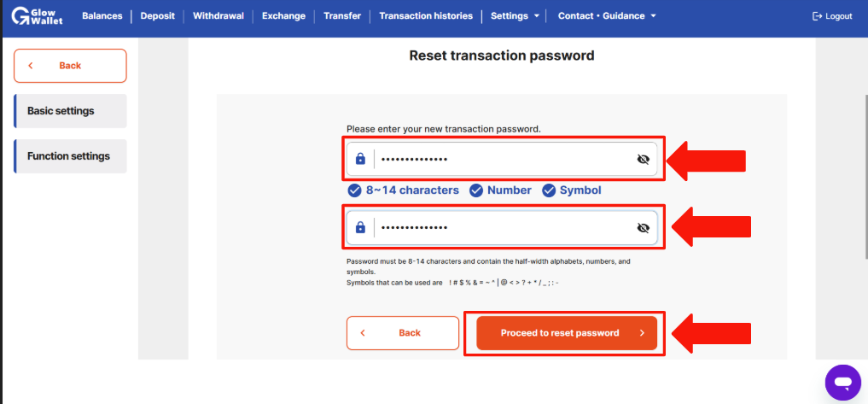The height and width of the screenshot is (404, 868).
Task: Click chevron on Proceed to reset password
Action: pyautogui.click(x=642, y=333)
